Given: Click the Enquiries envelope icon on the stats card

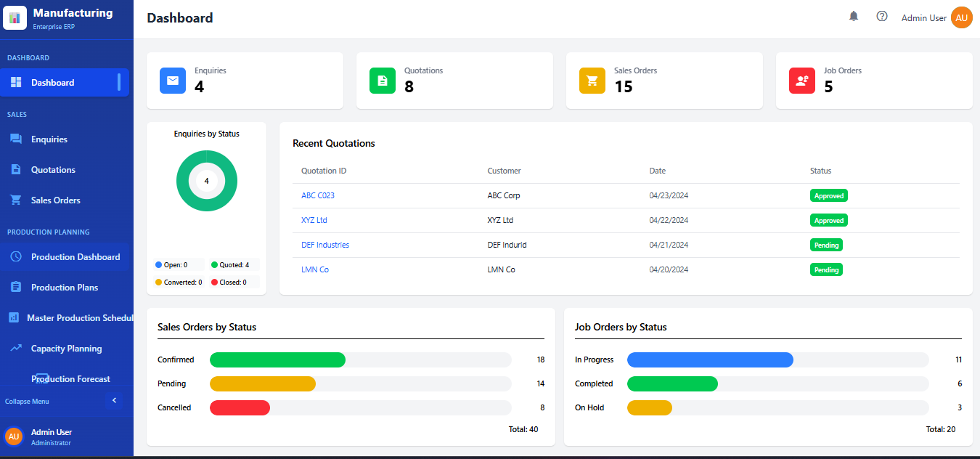Looking at the screenshot, I should [x=172, y=81].
